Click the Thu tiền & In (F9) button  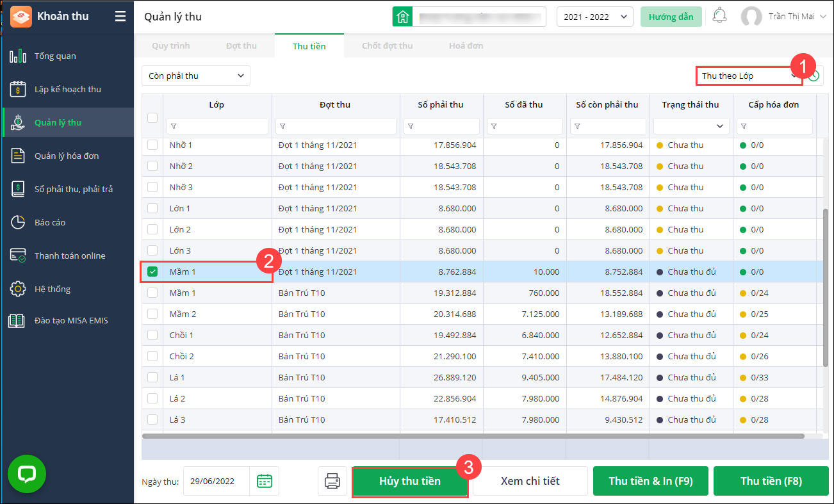pyautogui.click(x=651, y=481)
